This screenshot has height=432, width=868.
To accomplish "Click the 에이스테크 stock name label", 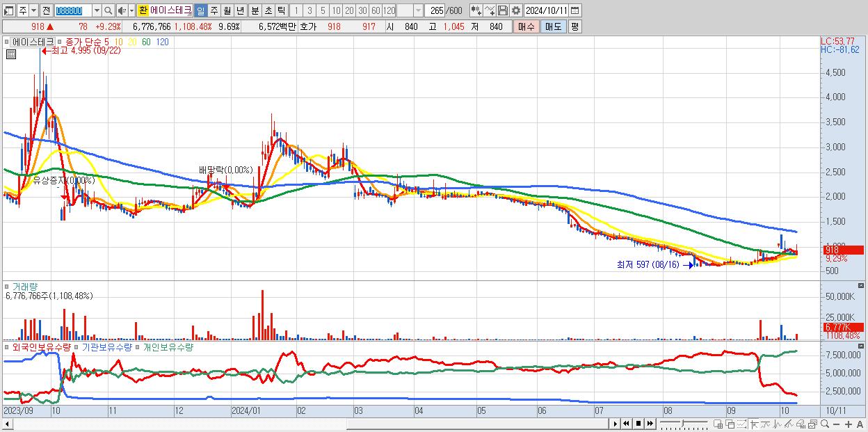I will 170,10.
